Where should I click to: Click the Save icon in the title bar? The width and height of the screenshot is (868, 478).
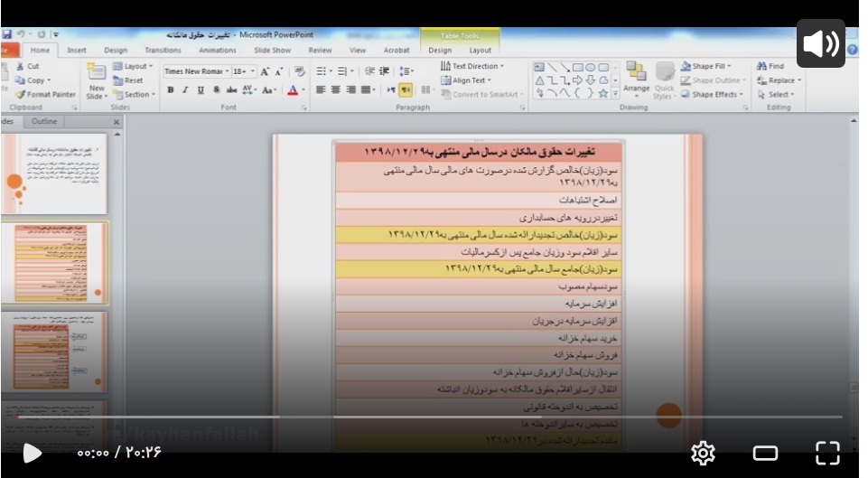point(7,35)
